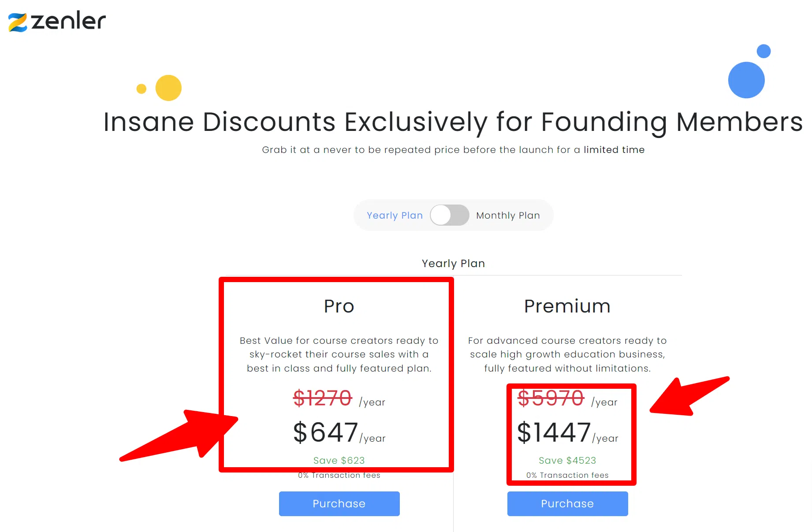
Task: Click the small blue dot
Action: click(x=764, y=51)
